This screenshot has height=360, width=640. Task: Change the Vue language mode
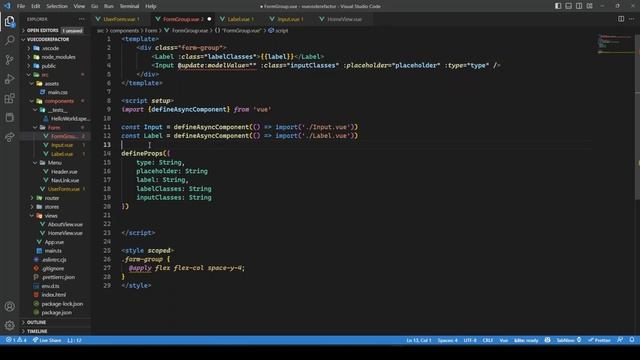point(504,340)
